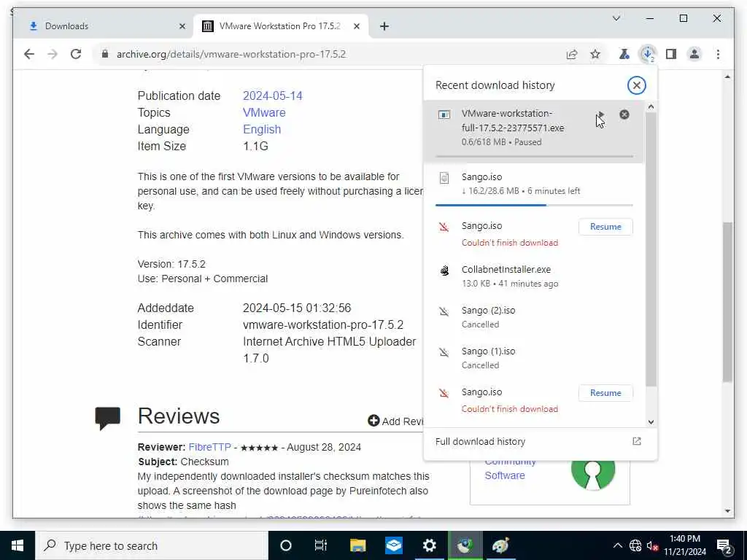Click the cancelled Sango (2).iso icon
This screenshot has width=747, height=560.
pos(444,311)
